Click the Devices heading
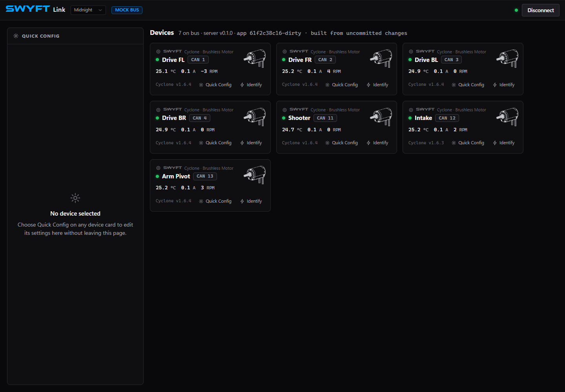The height and width of the screenshot is (392, 565). pyautogui.click(x=162, y=33)
